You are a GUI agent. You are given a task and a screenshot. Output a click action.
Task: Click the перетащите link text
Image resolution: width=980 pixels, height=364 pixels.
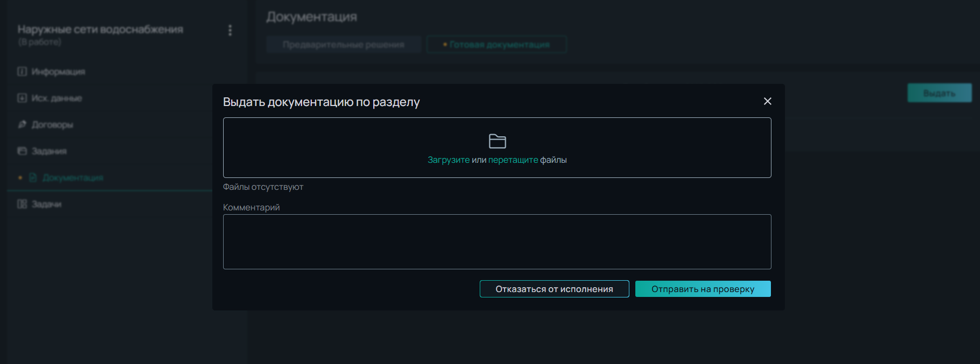[x=513, y=160]
